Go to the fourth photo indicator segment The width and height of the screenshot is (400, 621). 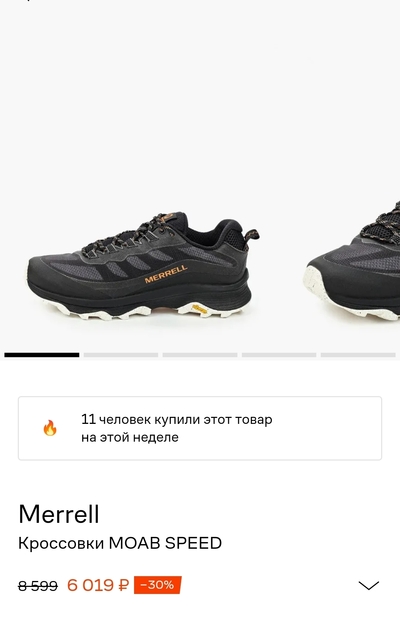pyautogui.click(x=279, y=355)
